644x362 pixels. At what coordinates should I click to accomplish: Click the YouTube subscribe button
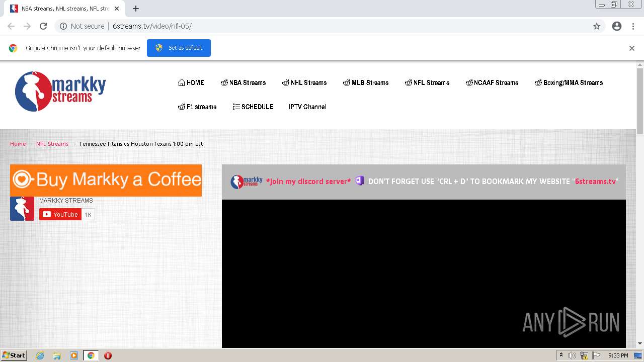click(x=60, y=215)
